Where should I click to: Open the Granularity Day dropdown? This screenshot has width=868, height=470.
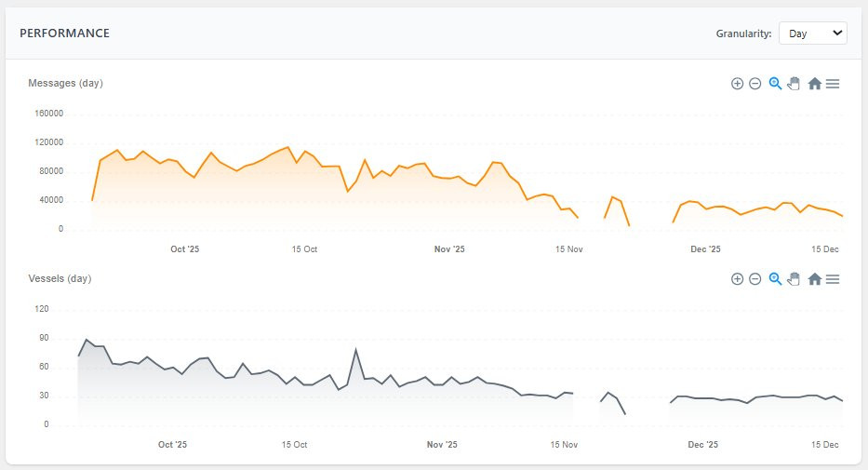tap(812, 34)
